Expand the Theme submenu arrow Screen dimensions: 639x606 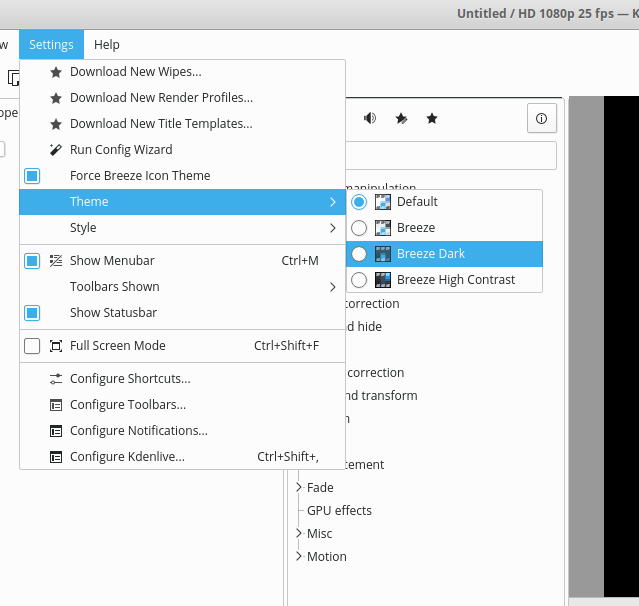tap(333, 202)
